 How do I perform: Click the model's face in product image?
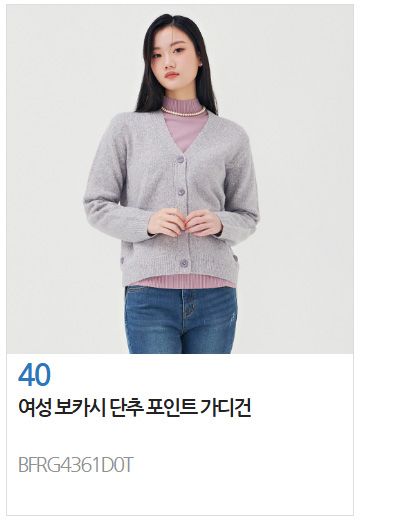click(174, 58)
